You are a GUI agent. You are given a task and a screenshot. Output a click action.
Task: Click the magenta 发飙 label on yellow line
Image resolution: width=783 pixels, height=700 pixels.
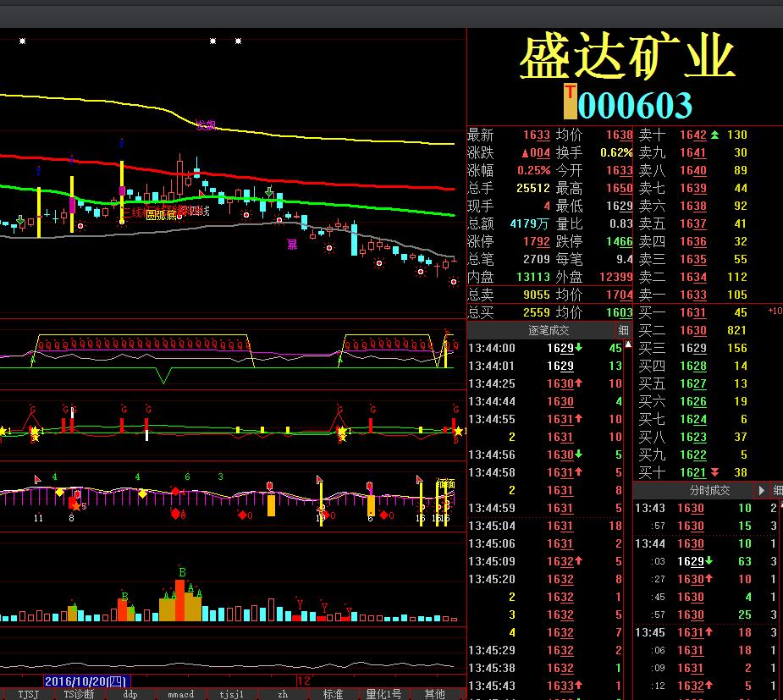[x=206, y=124]
